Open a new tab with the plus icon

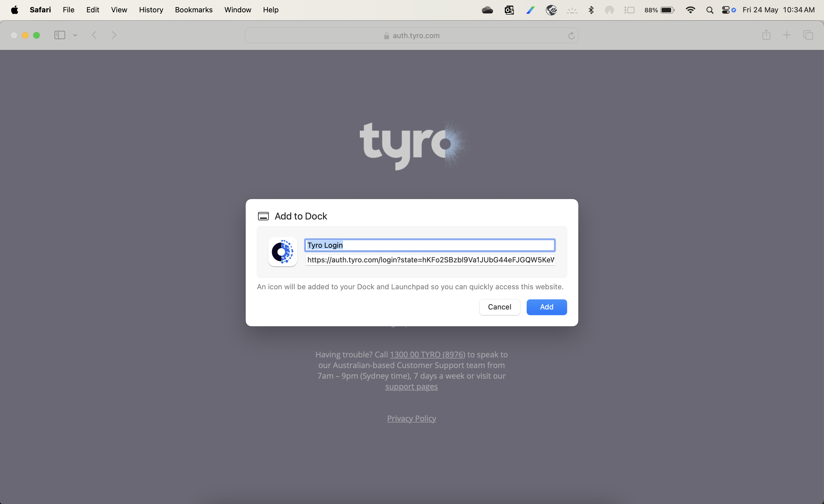786,35
